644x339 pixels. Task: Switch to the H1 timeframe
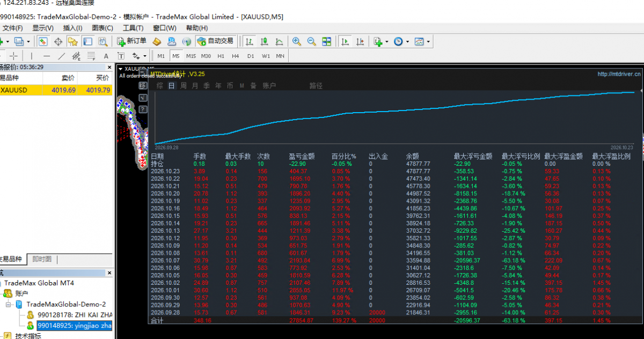click(x=221, y=56)
